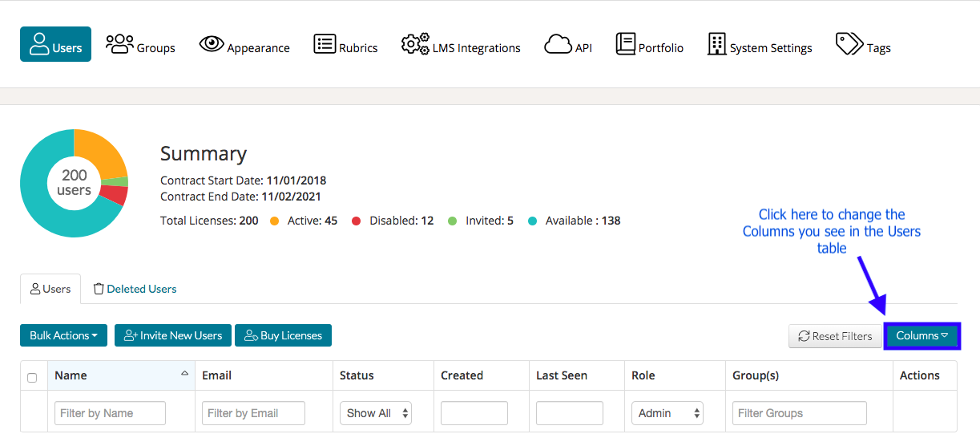Click the Invite New Users button
Screen dimensions: 980x434
(173, 335)
